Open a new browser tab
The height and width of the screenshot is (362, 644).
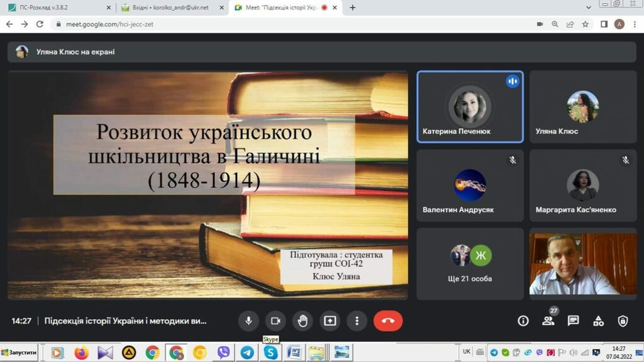(x=352, y=8)
